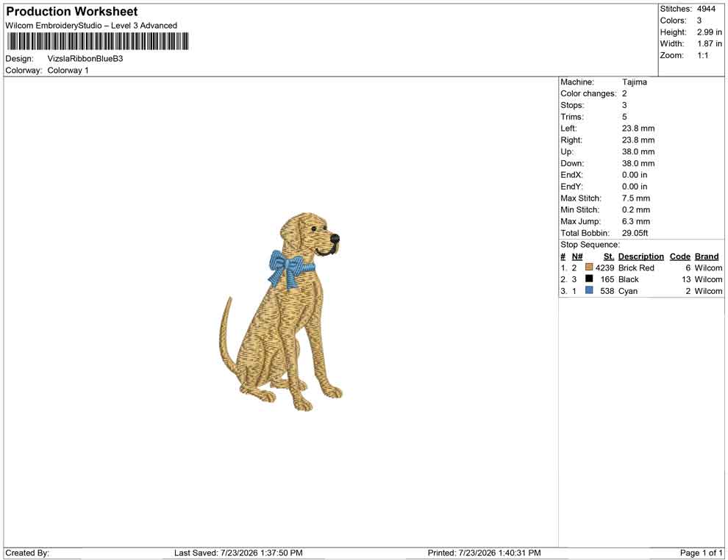The width and height of the screenshot is (728, 560).
Task: Click the 'Stop Sequence:' heading
Action: [590, 245]
